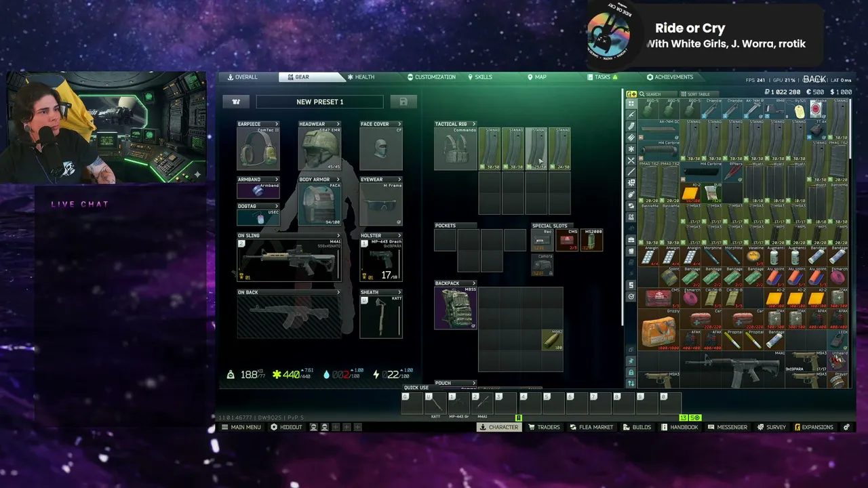Go to the Hideout
The height and width of the screenshot is (488, 868).
point(287,427)
